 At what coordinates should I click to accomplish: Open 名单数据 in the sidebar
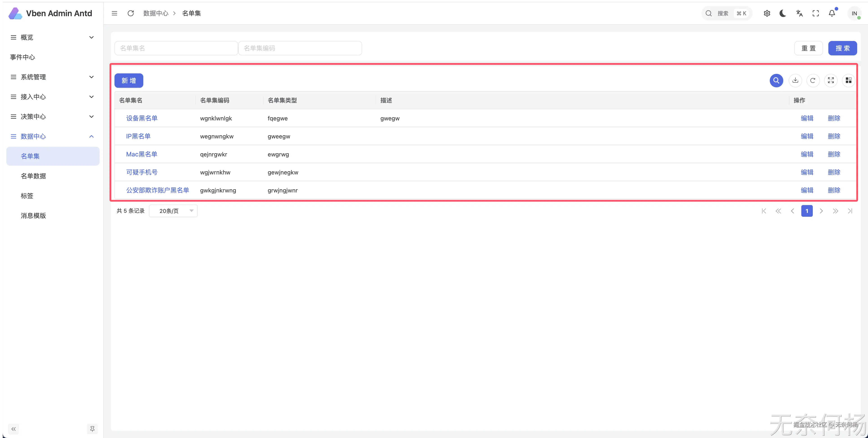pyautogui.click(x=33, y=176)
